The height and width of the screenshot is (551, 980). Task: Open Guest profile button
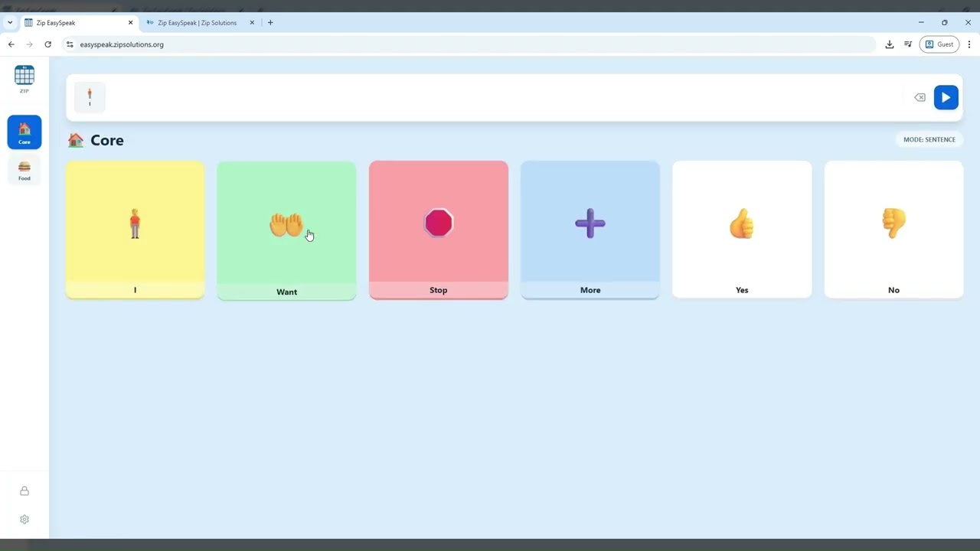(939, 44)
